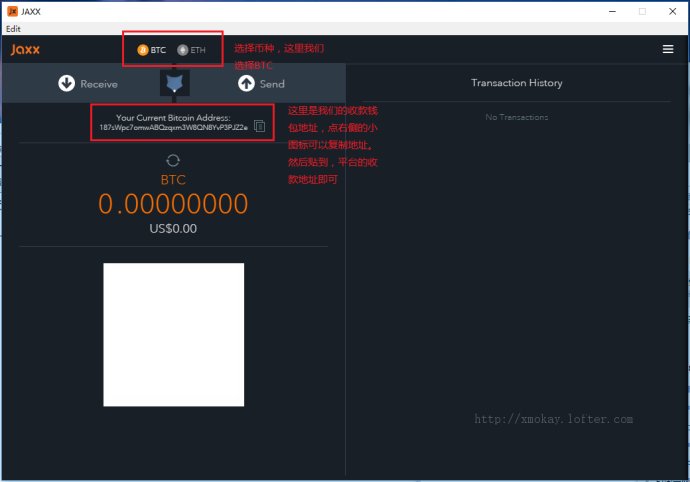This screenshot has width=690, height=482.
Task: Click the Bitcoin address text
Action: (173, 128)
